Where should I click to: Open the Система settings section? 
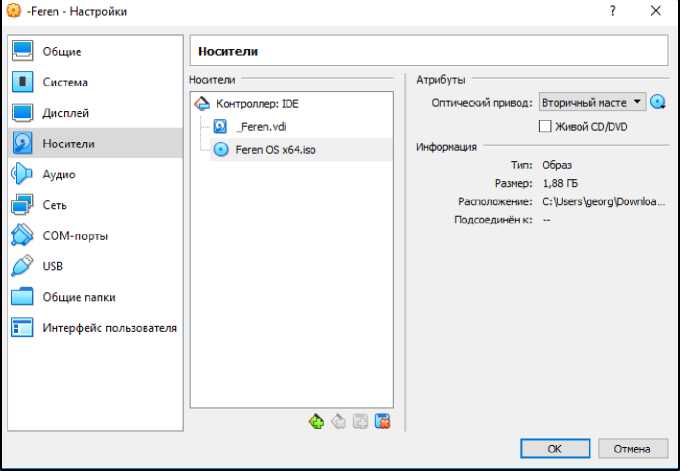pyautogui.click(x=95, y=82)
